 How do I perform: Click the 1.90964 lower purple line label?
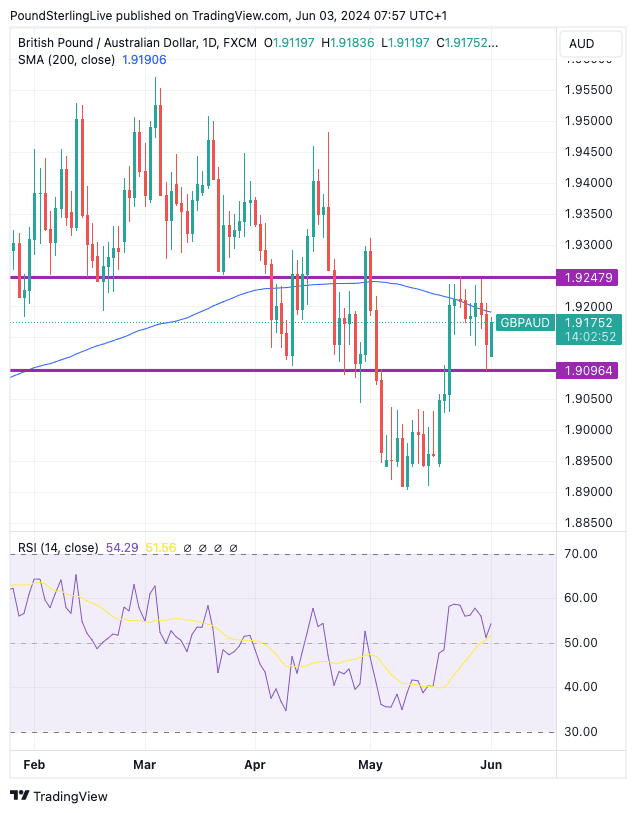589,371
